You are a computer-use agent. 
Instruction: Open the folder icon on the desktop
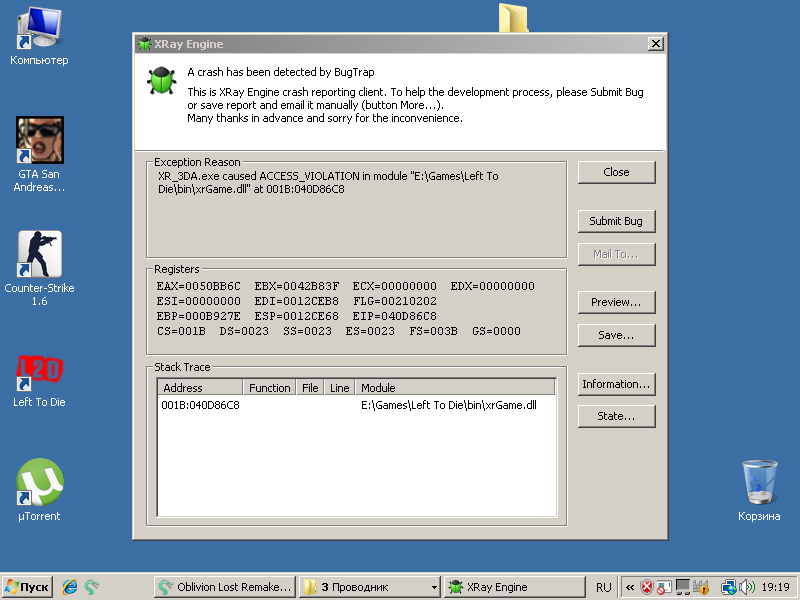512,17
